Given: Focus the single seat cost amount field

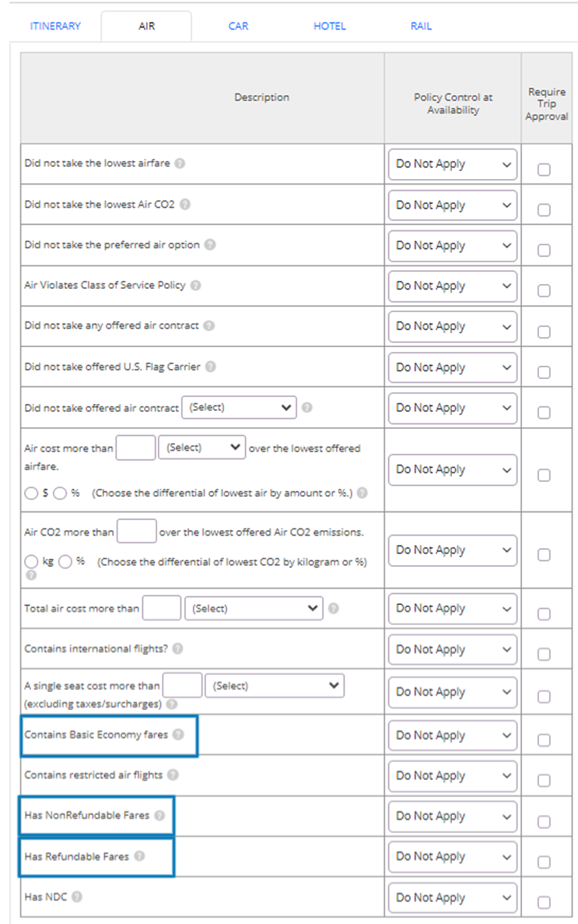Looking at the screenshot, I should pos(182,685).
